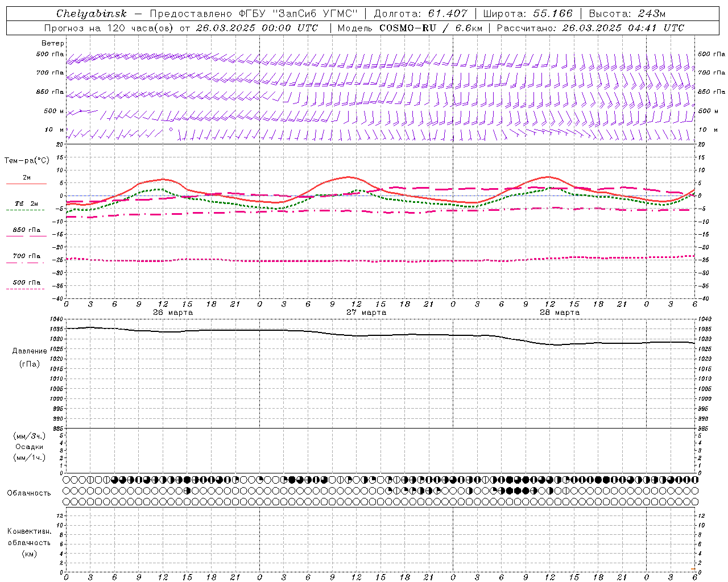Click the 27 марта date label

coord(366,313)
